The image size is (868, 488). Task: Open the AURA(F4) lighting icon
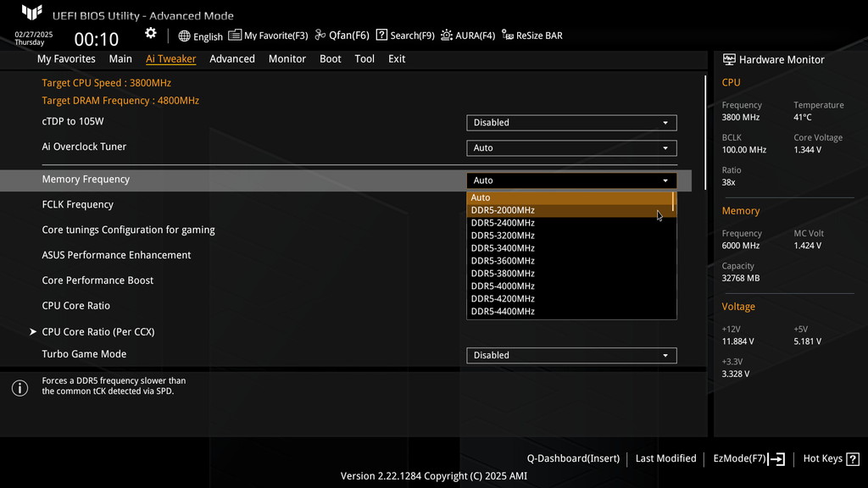(x=446, y=35)
